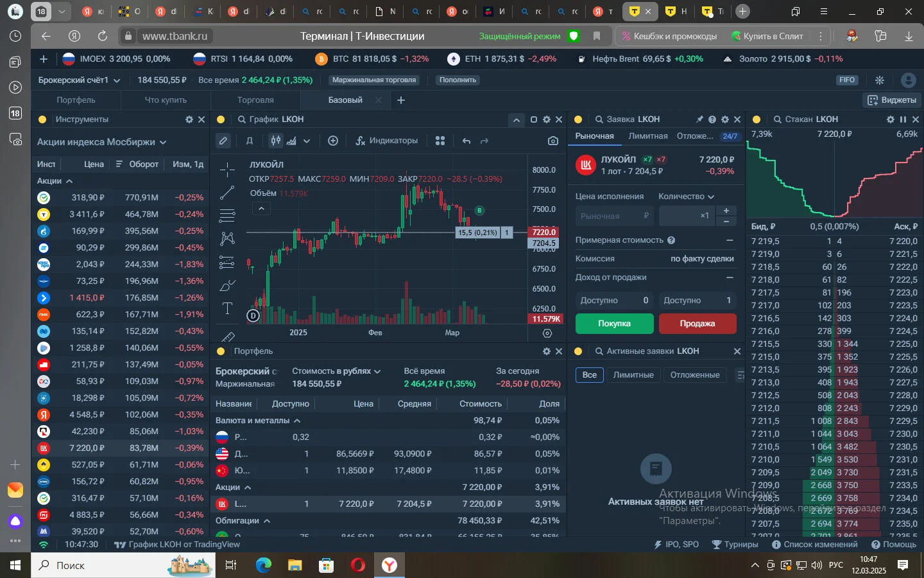Viewport: 924px width, 578px height.
Task: Click the green Покупка button
Action: 615,324
